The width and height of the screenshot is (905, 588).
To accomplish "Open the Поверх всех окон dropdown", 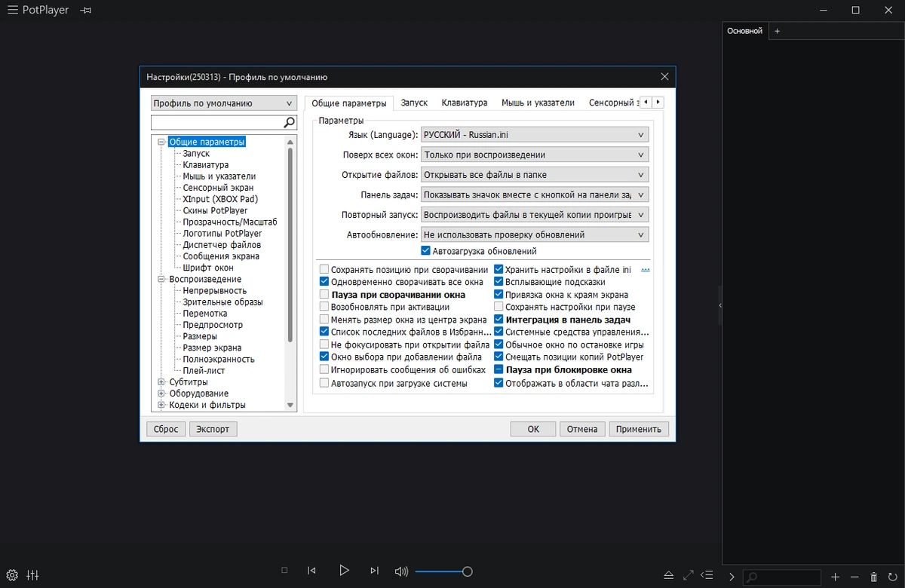I will 535,155.
